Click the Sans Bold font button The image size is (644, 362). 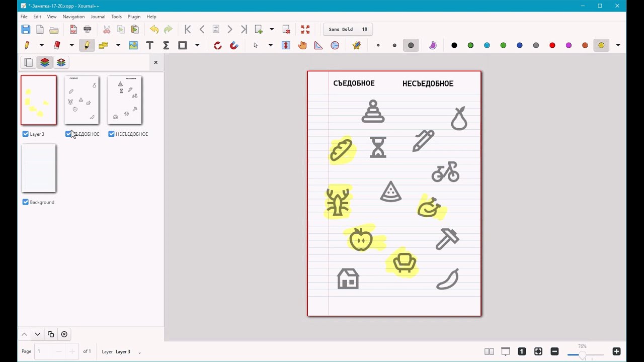(348, 29)
